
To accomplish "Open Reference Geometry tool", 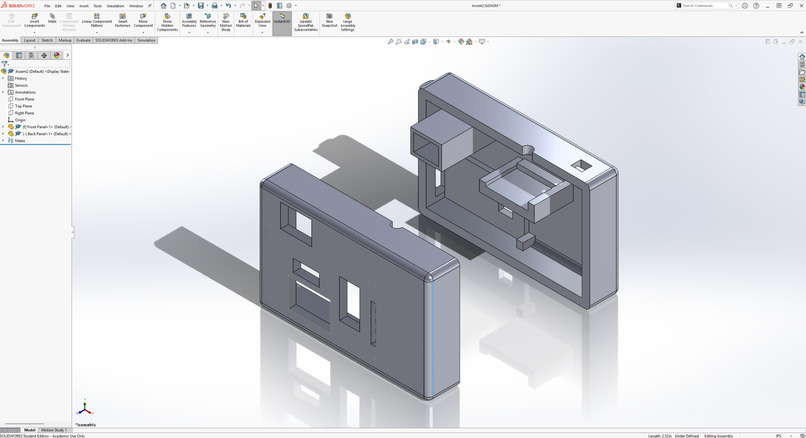I will [208, 21].
